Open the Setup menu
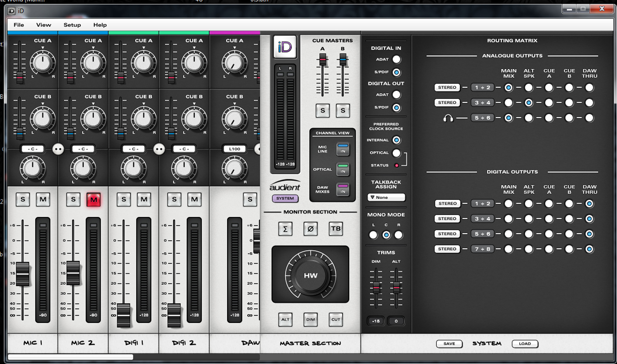This screenshot has height=364, width=617. [72, 25]
